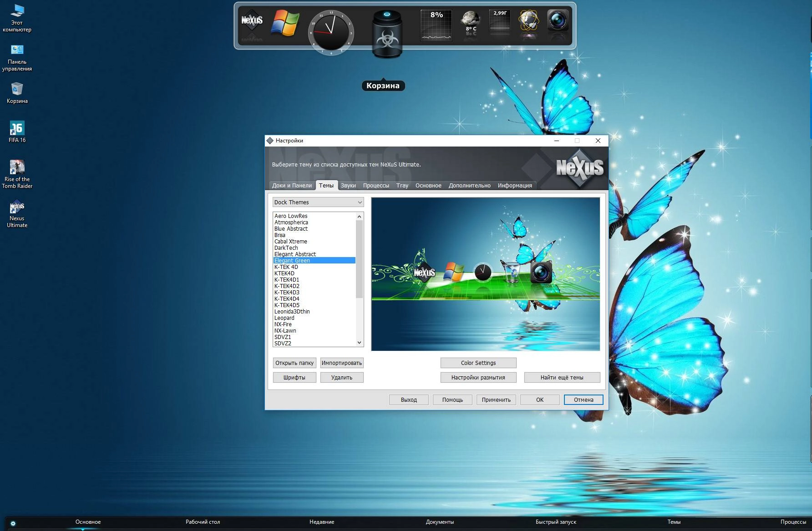Open the globe network icon in the dock

tap(528, 21)
